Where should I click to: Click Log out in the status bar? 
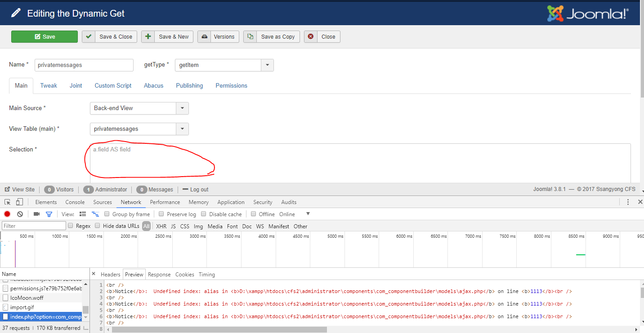(196, 190)
